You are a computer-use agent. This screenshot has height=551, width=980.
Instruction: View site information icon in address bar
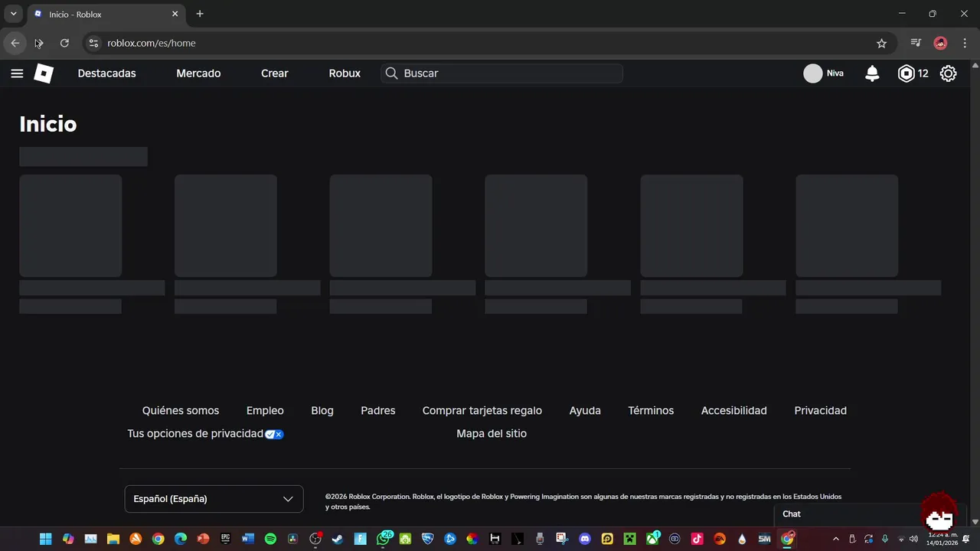click(x=94, y=44)
